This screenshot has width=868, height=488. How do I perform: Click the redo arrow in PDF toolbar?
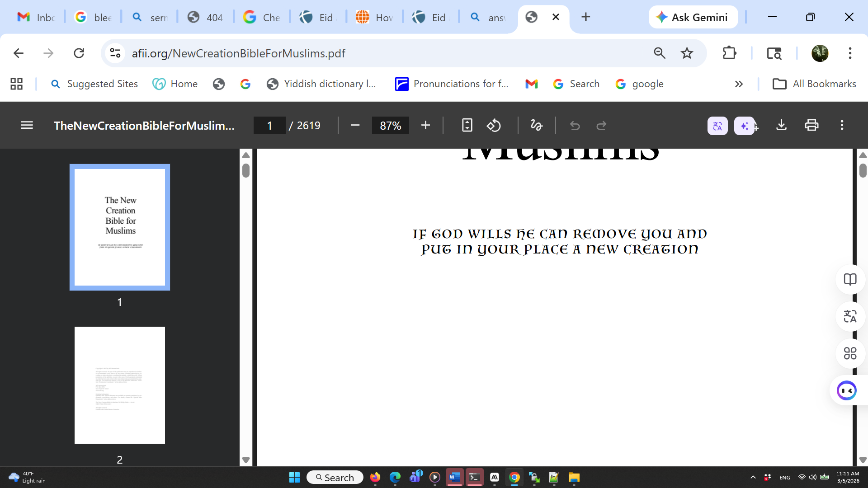(601, 125)
